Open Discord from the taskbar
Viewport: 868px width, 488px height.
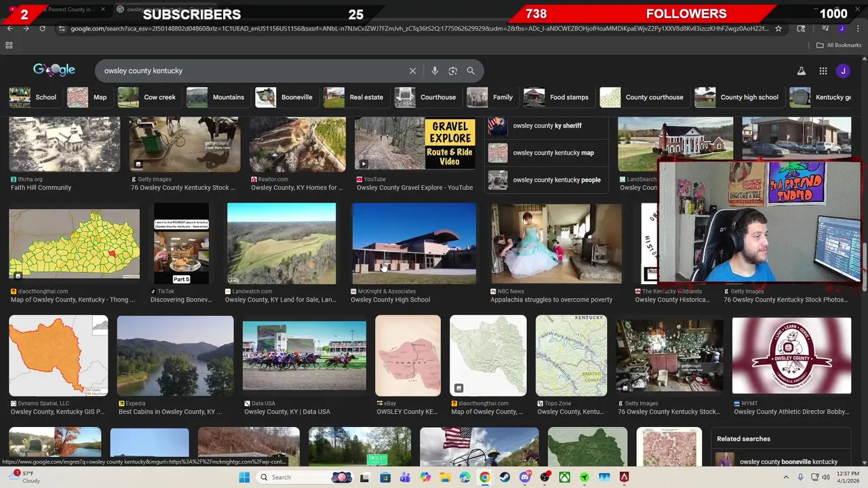point(525,477)
